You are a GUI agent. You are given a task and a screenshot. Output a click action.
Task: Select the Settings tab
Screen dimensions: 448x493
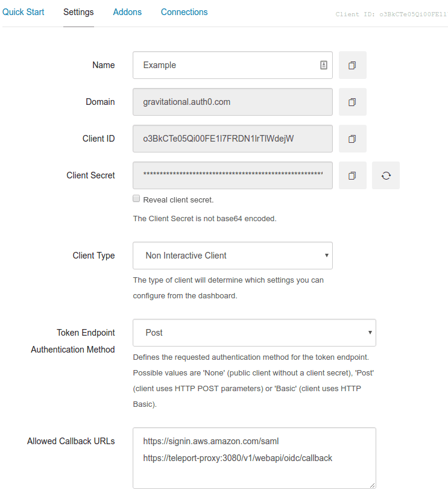[78, 12]
